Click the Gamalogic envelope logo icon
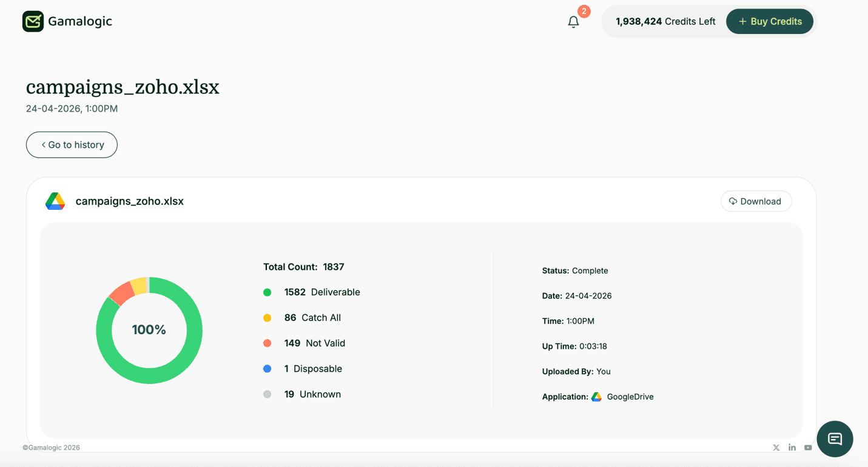The width and height of the screenshot is (868, 467). click(33, 21)
